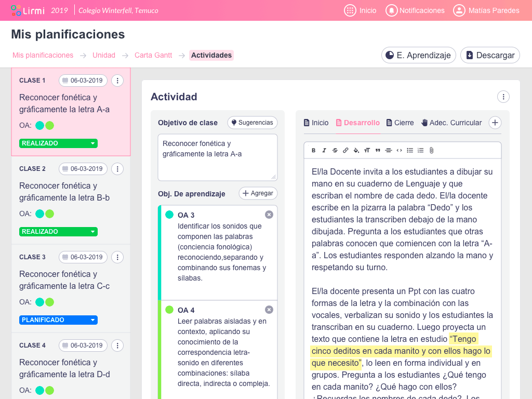
Task: Click the OA 3 objective description text
Action: (x=222, y=252)
